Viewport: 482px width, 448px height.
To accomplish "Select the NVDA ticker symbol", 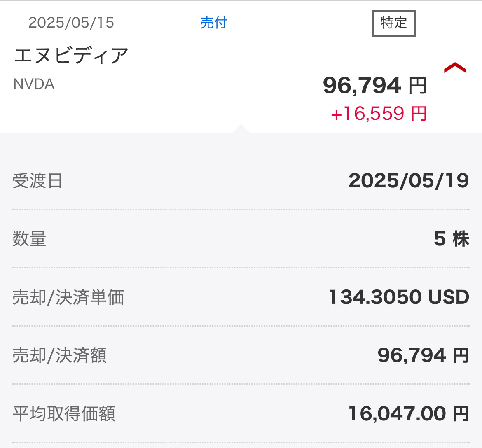I will (x=34, y=84).
